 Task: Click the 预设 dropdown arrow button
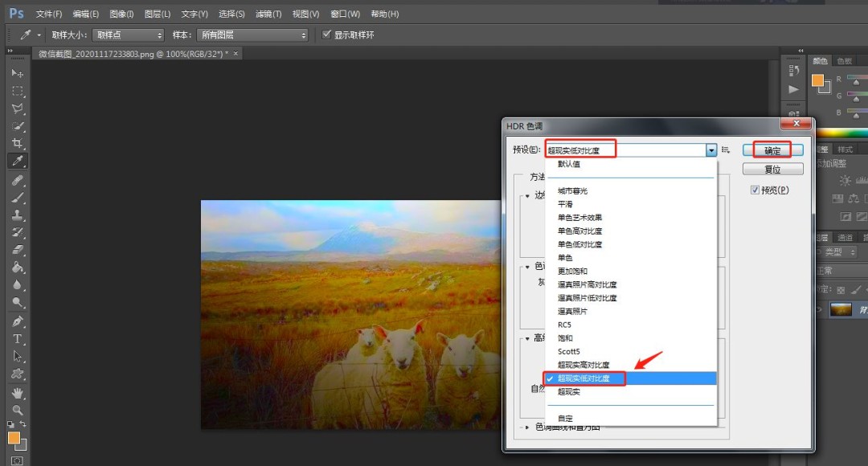click(x=711, y=150)
